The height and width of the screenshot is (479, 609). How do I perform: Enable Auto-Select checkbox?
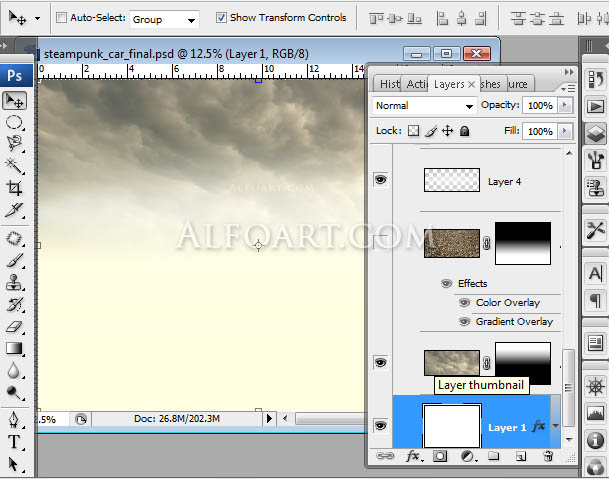61,18
